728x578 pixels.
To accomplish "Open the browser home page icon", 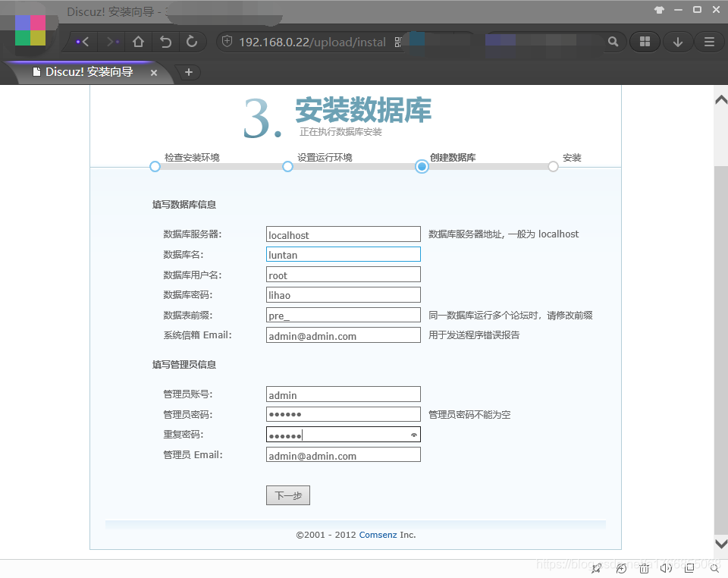I will [x=138, y=42].
